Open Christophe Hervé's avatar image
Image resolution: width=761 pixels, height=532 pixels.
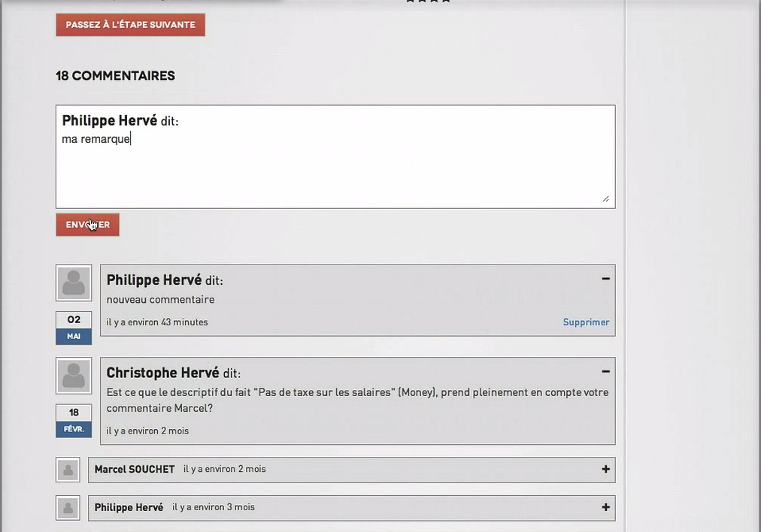(x=74, y=376)
